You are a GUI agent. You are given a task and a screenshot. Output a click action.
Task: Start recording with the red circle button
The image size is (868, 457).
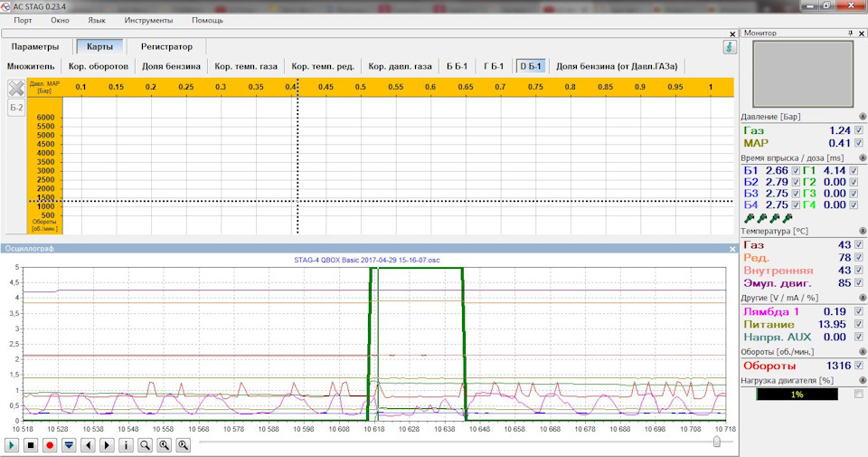(x=50, y=445)
